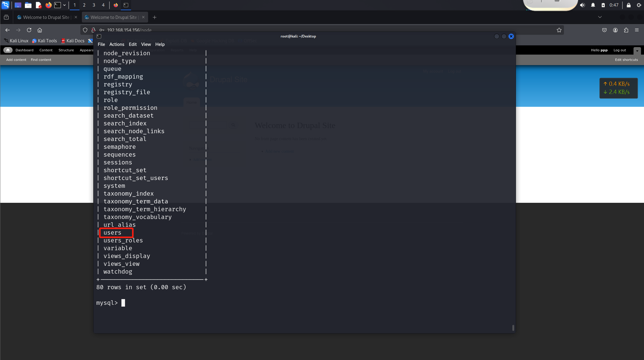This screenshot has height=360, width=644.
Task: Expand the terminal launcher dropdown arrow
Action: [x=64, y=5]
